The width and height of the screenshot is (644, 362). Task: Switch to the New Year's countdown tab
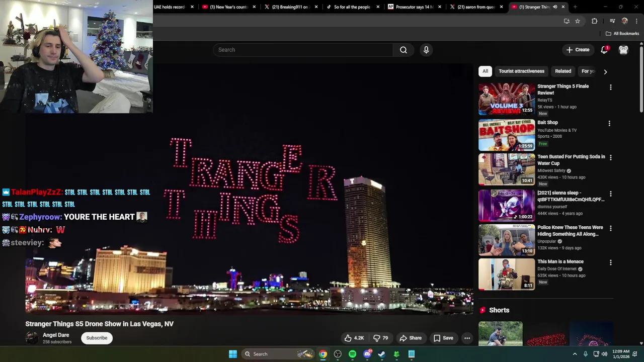tap(229, 7)
